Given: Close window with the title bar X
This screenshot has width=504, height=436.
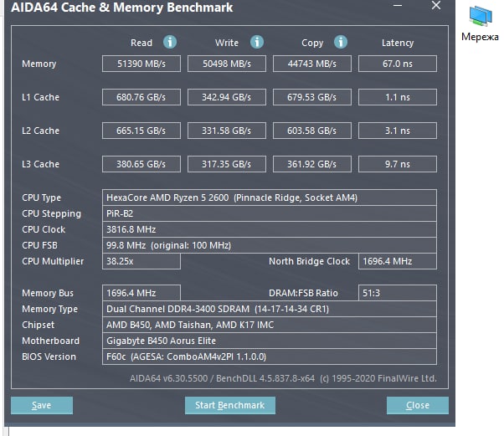Looking at the screenshot, I should (436, 5).
